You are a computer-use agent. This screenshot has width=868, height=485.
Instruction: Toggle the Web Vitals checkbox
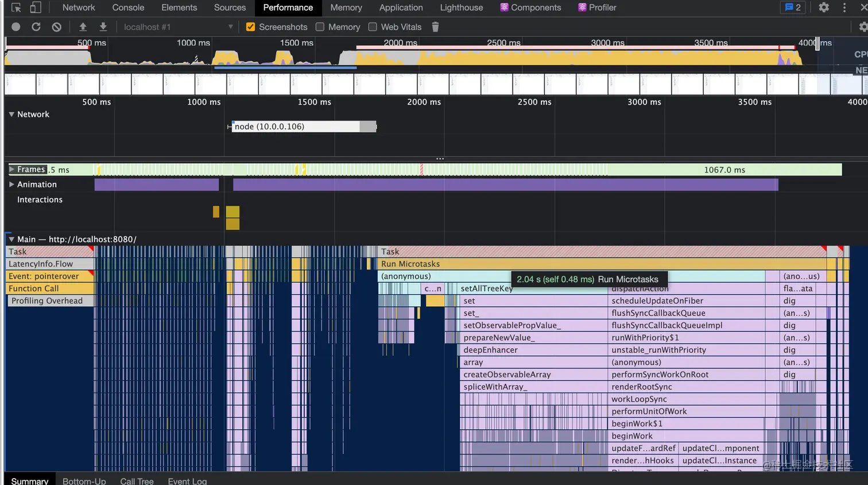373,27
